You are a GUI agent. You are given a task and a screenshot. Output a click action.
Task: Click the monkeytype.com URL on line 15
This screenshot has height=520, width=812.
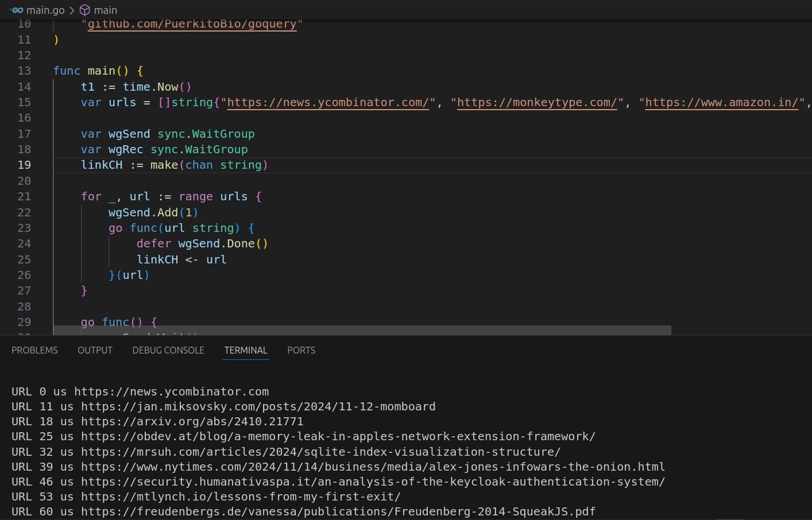coord(536,102)
